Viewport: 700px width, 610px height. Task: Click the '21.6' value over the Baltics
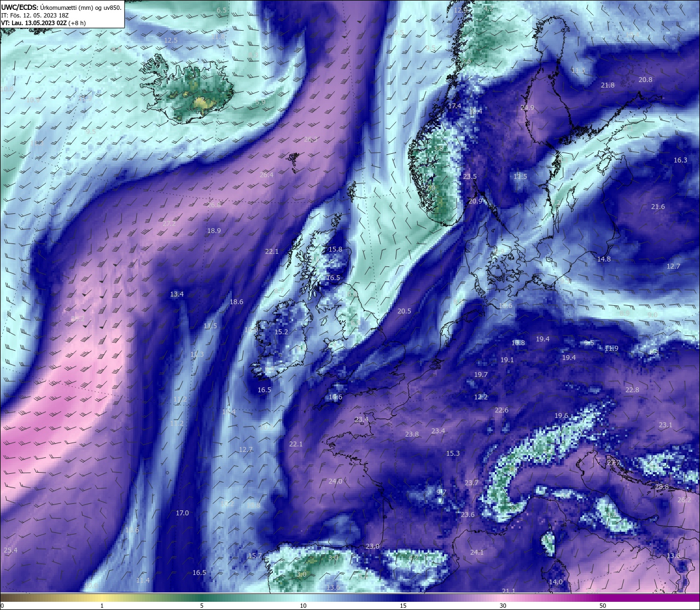coord(658,207)
